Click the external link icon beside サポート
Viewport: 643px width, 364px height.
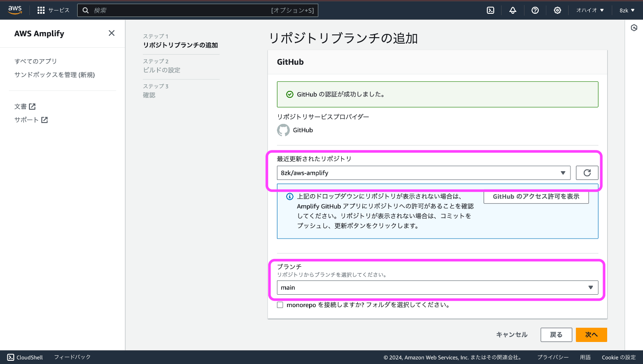coord(45,120)
